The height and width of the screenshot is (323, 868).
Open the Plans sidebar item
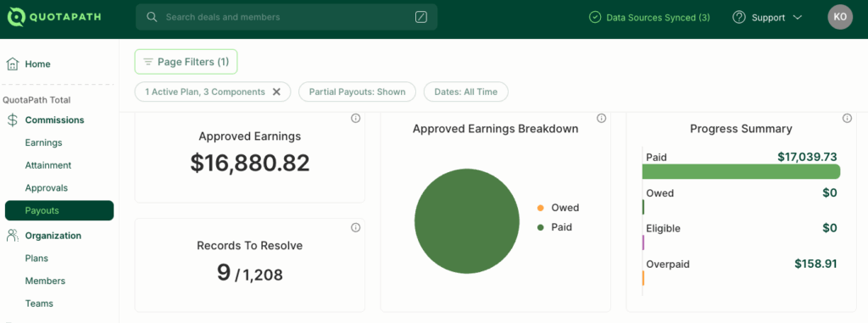(x=36, y=259)
